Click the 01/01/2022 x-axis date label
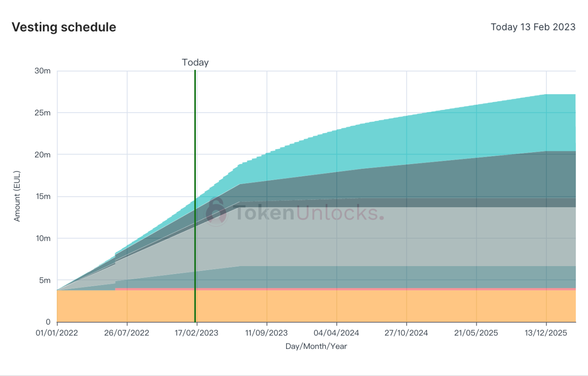The image size is (588, 376). (x=57, y=333)
